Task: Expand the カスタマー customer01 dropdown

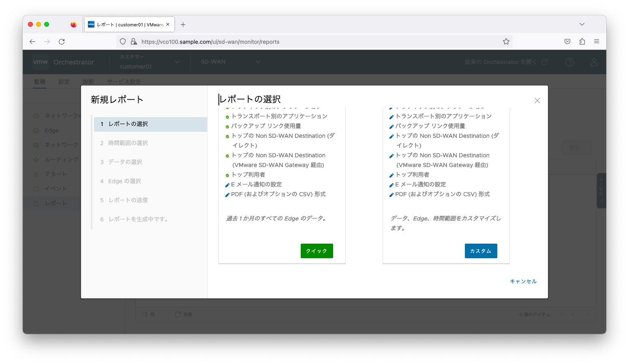Action: (149, 62)
